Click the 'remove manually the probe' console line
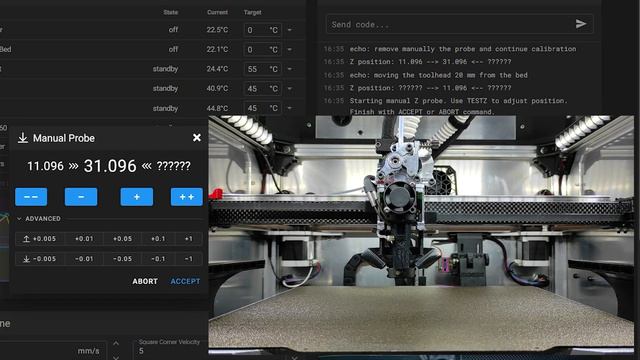Image resolution: width=640 pixels, height=360 pixels. pos(463,49)
